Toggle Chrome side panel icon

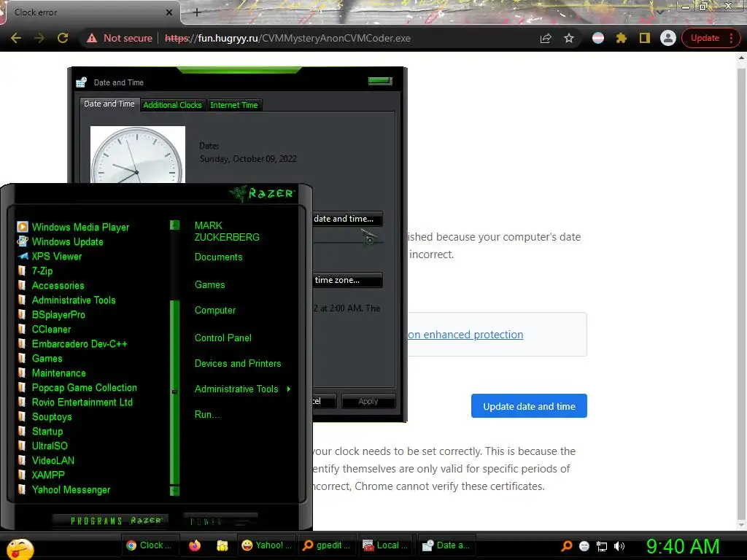click(x=645, y=38)
